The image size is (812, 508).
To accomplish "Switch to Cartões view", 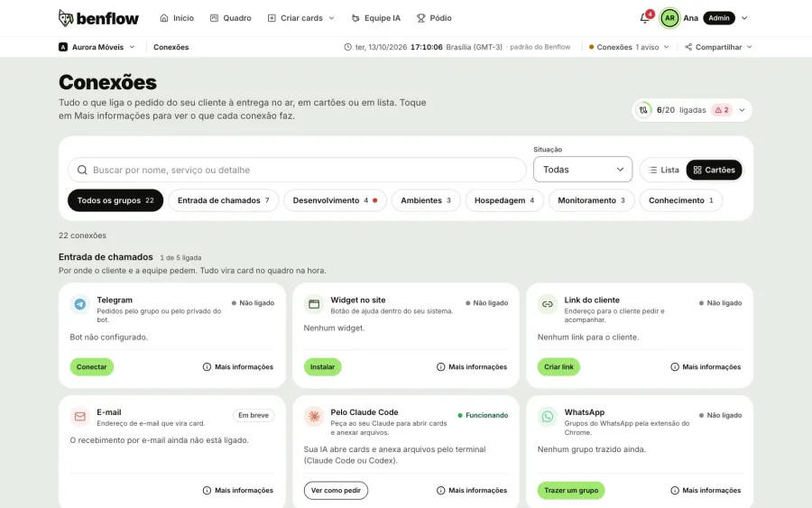I will [x=715, y=170].
